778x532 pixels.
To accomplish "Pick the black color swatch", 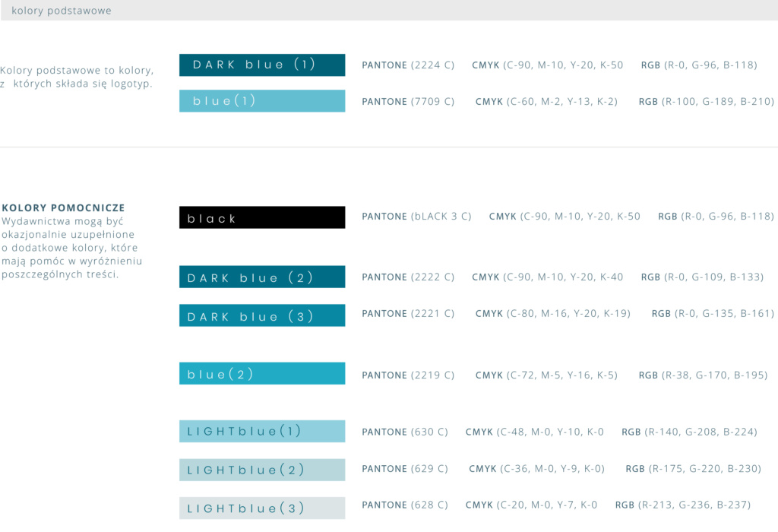I will [x=262, y=217].
